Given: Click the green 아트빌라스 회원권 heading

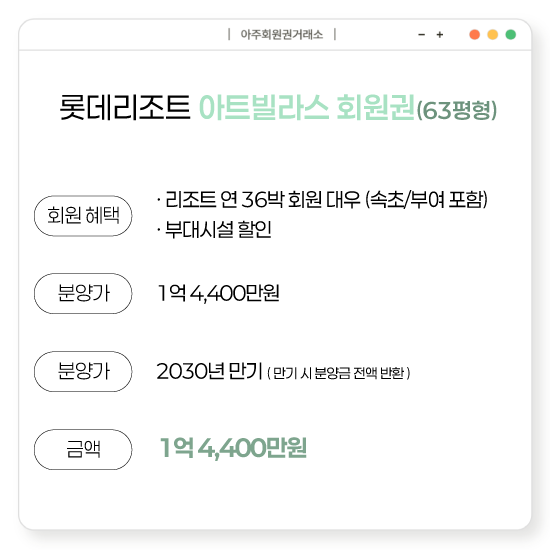Looking at the screenshot, I should tap(307, 107).
